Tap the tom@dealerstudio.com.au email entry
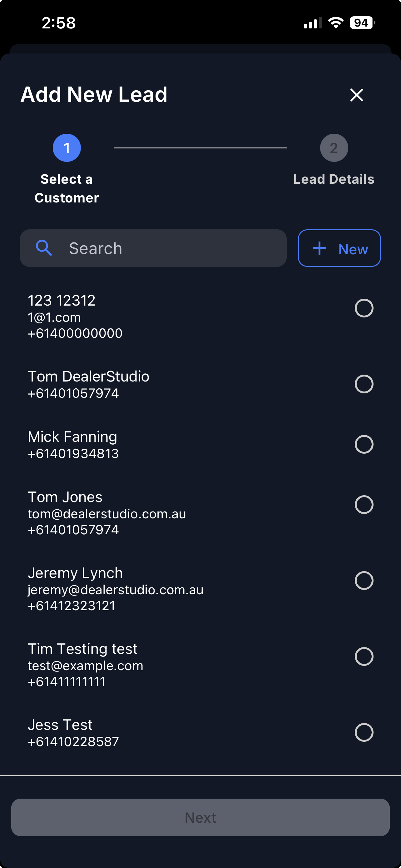The image size is (401, 868). point(107,514)
